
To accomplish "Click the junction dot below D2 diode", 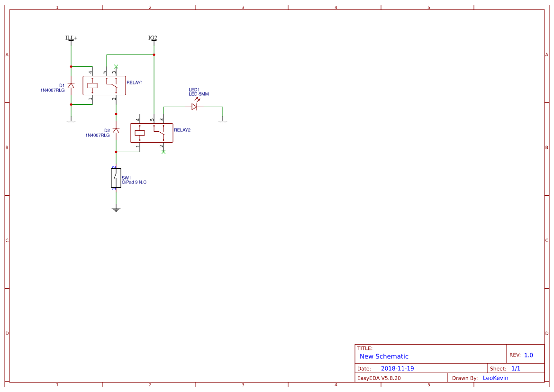I will [116, 152].
